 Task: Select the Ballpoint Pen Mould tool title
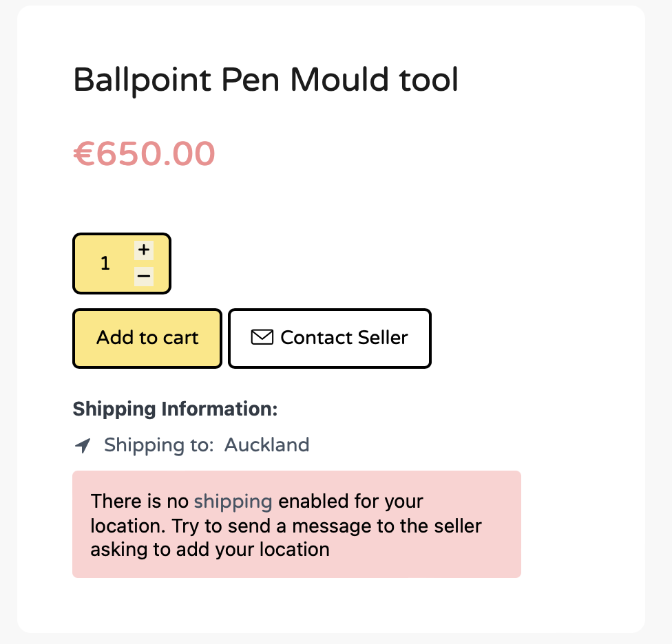point(266,80)
